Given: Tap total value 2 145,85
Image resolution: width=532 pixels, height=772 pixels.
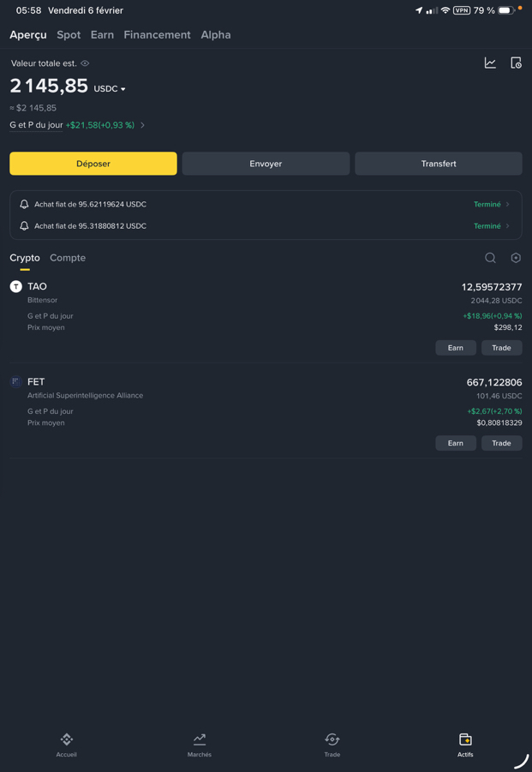Looking at the screenshot, I should pyautogui.click(x=49, y=87).
